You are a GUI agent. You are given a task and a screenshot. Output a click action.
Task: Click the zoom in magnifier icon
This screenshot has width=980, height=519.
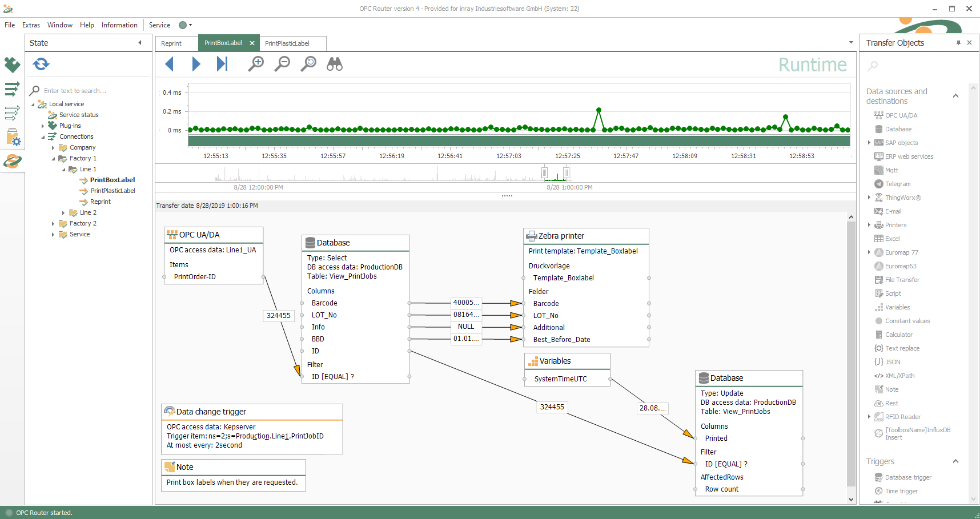[256, 64]
